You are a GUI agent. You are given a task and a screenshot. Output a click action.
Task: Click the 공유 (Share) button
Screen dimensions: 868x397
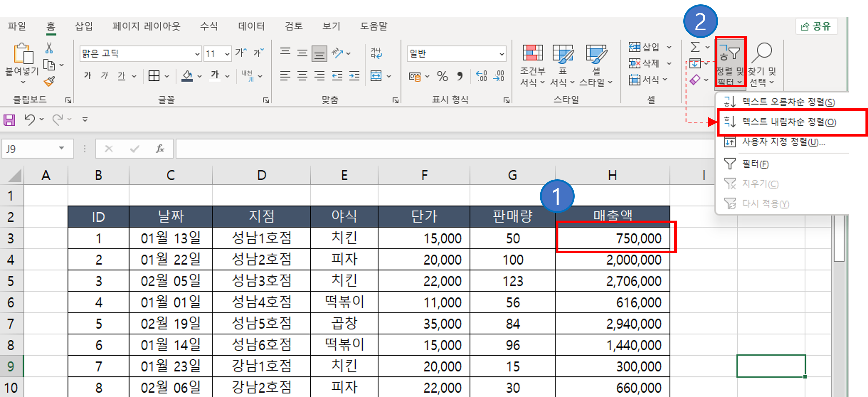pyautogui.click(x=816, y=26)
